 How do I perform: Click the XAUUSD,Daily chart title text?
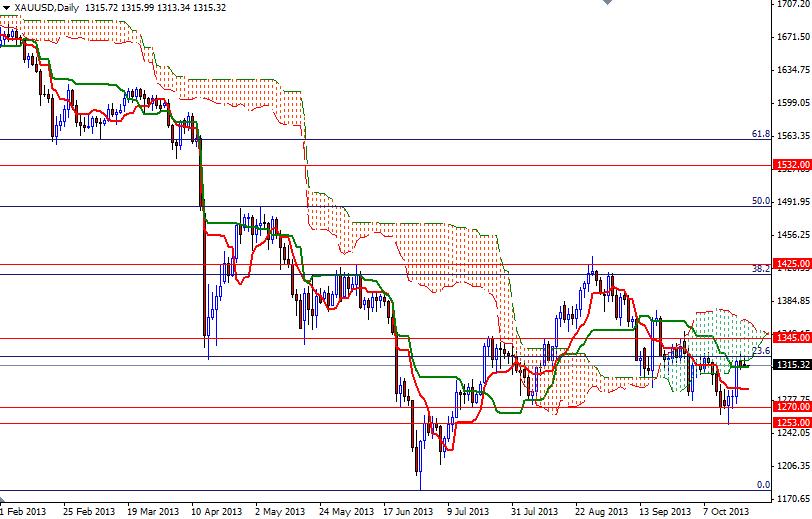tap(47, 8)
